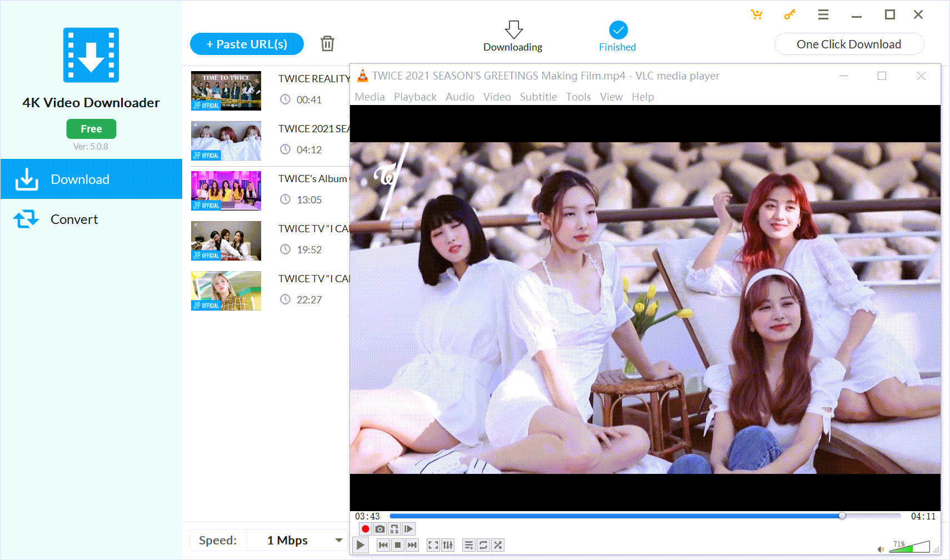The height and width of the screenshot is (560, 950).
Task: Open the Tools menu in VLC
Action: [x=578, y=97]
